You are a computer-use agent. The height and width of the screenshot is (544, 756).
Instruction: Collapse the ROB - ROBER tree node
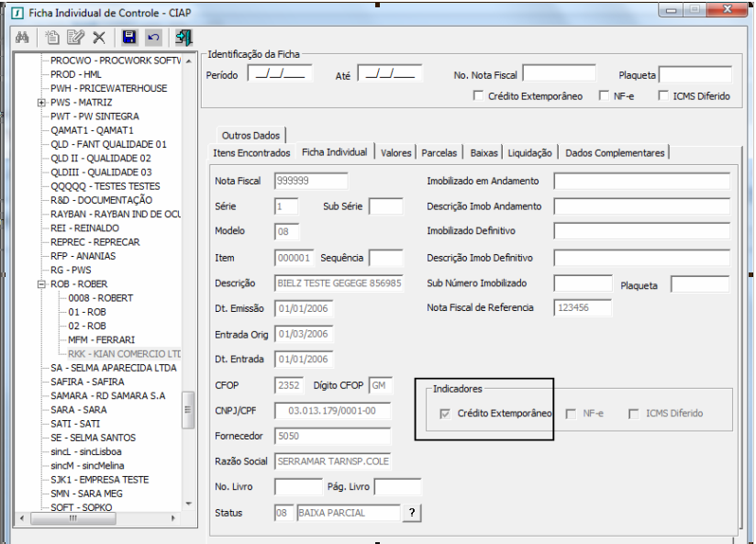(41, 284)
